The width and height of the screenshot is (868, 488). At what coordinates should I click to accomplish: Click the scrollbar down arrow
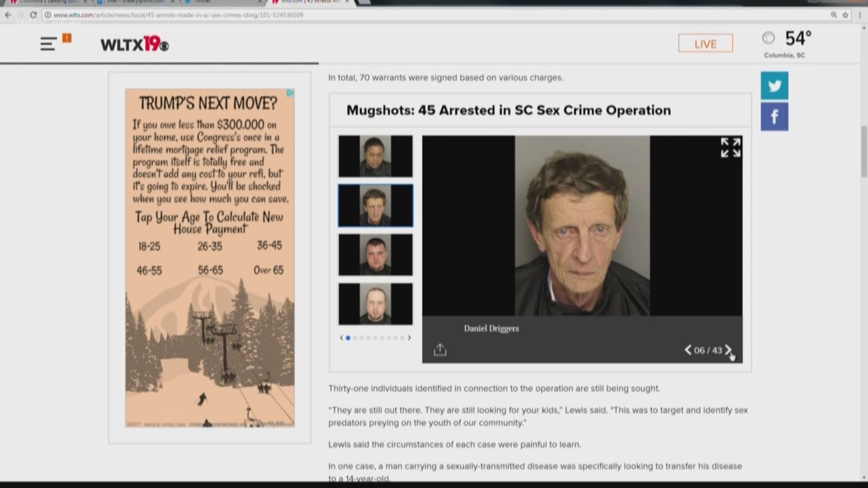coord(864,478)
